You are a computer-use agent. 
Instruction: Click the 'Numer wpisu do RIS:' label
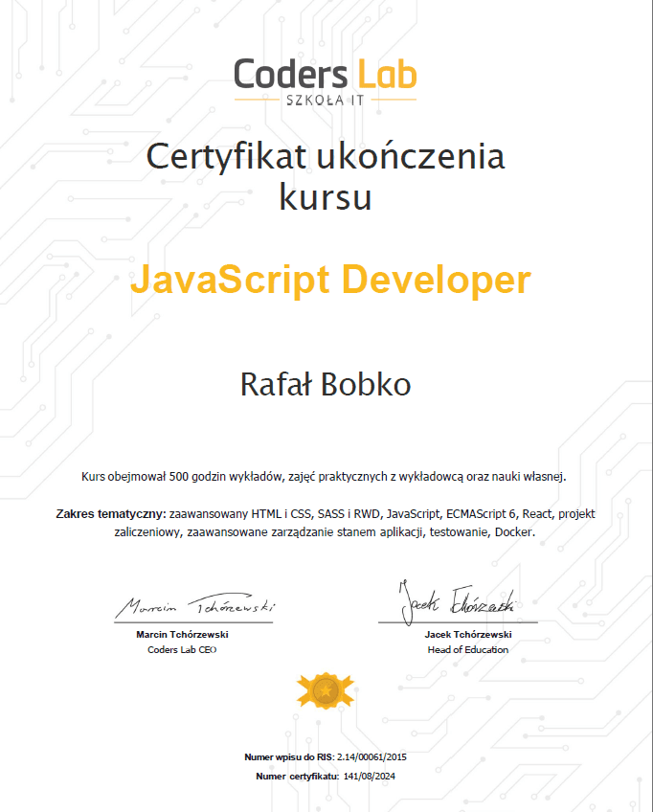pos(289,757)
